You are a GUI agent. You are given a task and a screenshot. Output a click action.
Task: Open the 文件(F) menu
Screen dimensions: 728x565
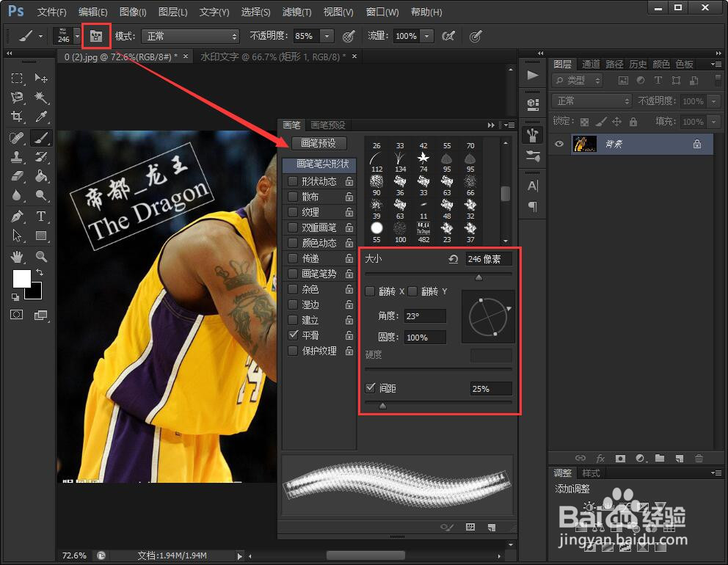51,12
